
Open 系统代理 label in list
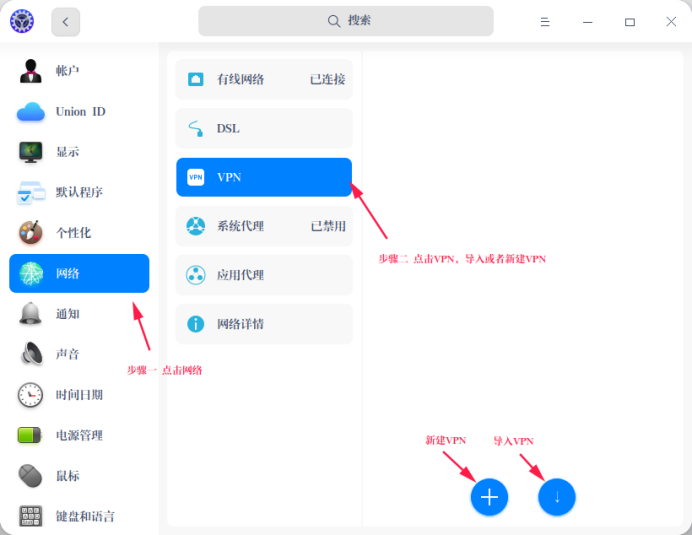[x=241, y=226]
